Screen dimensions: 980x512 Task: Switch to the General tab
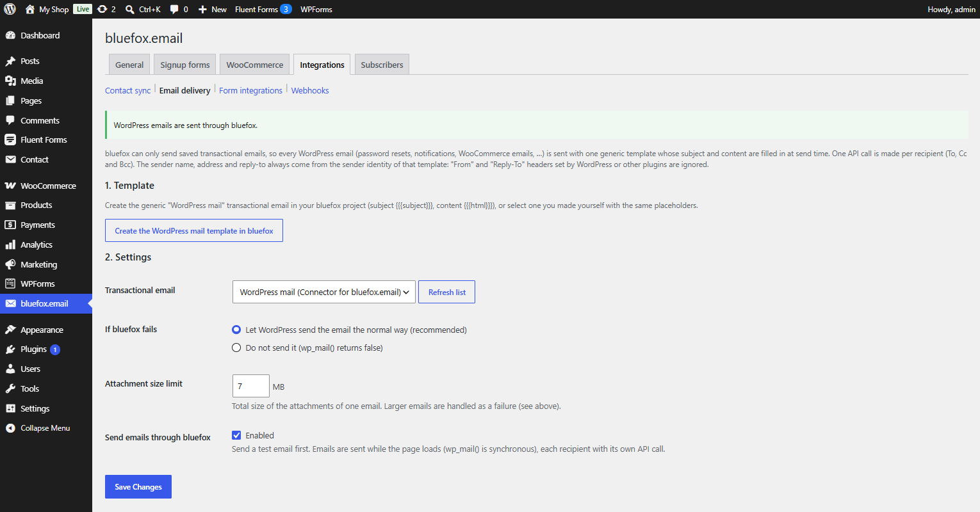coord(129,65)
